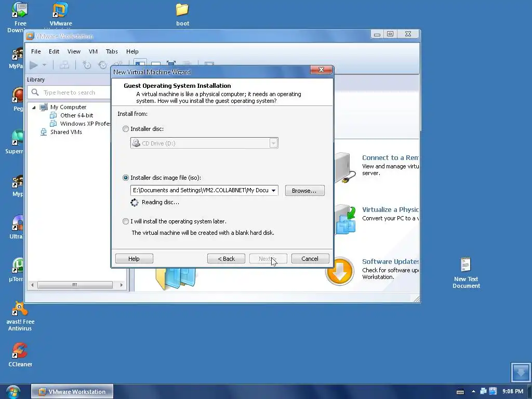This screenshot has height=399, width=532.
Task: Open the Windows Start menu orb
Action: [x=13, y=392]
